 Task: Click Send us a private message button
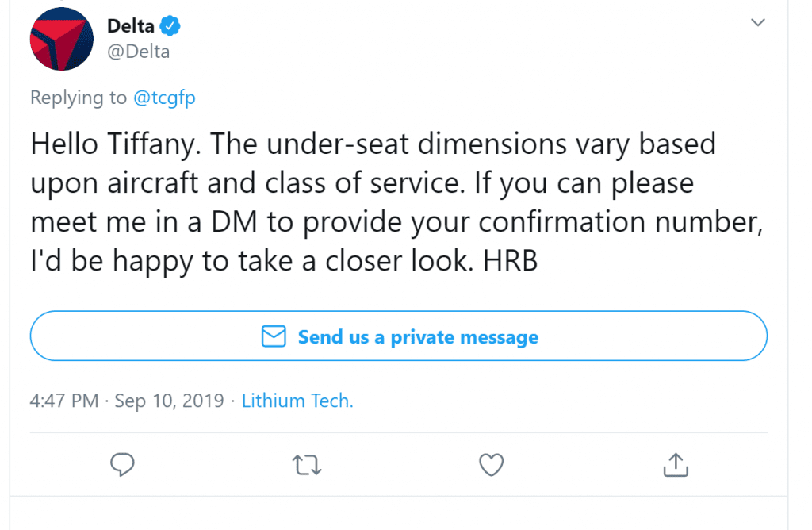399,336
